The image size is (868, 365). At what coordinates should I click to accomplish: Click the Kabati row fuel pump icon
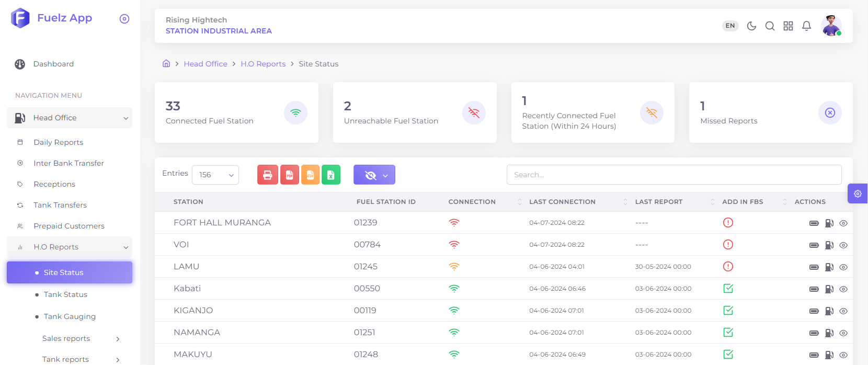pos(829,289)
